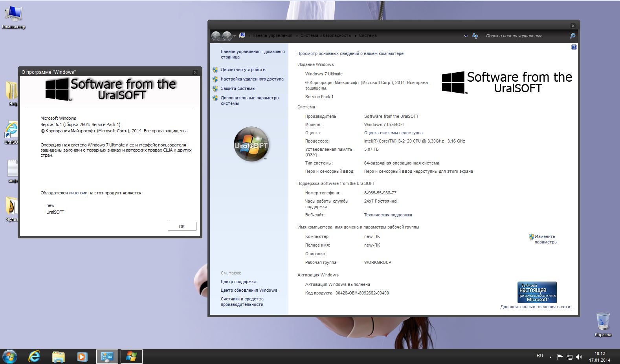Click product ID 00426-OEM-8992662-00400 text
Screen dimensions: 620x364
pyautogui.click(x=362, y=293)
